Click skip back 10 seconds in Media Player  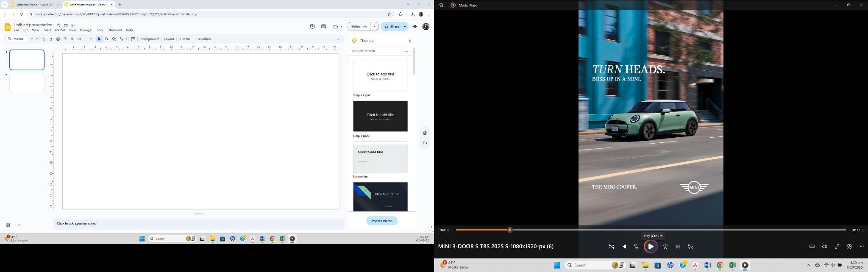tap(636, 247)
